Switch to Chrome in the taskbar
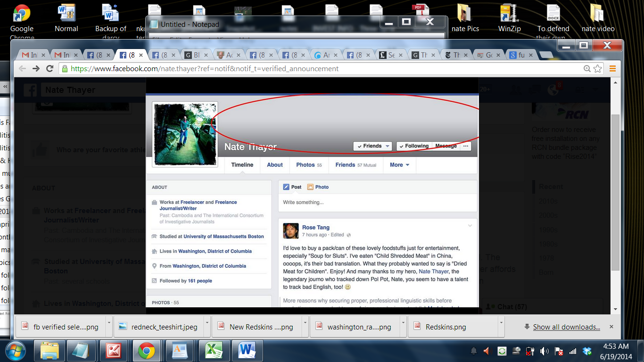This screenshot has height=362, width=644. (x=146, y=351)
